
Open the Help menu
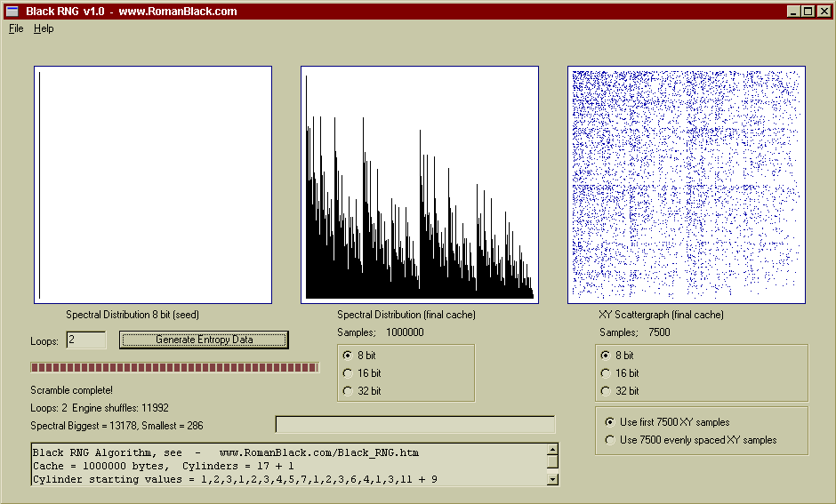pyautogui.click(x=44, y=28)
